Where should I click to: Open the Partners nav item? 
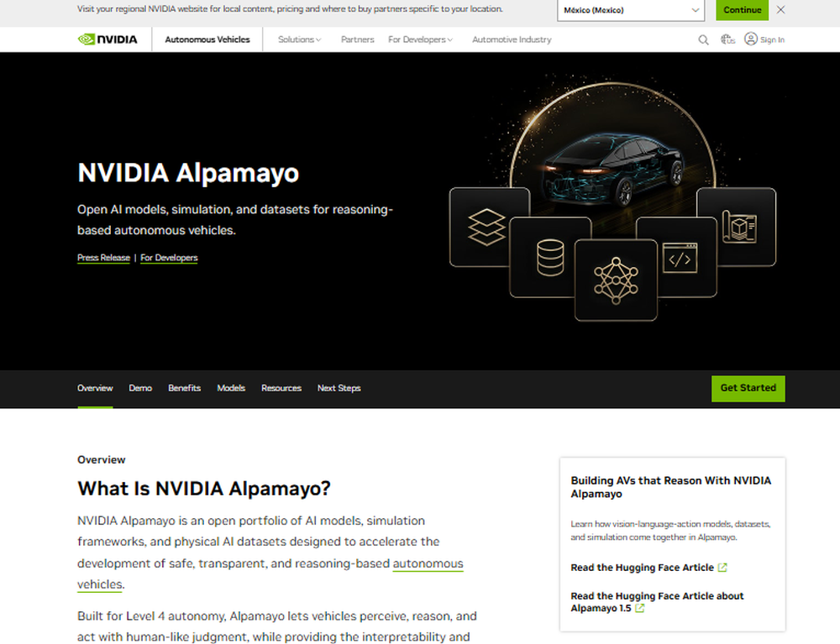(x=357, y=39)
